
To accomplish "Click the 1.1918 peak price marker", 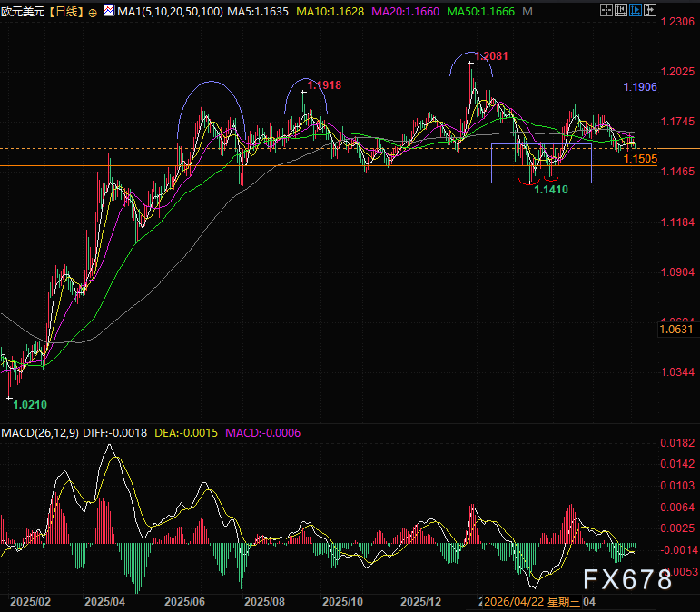I will point(324,84).
